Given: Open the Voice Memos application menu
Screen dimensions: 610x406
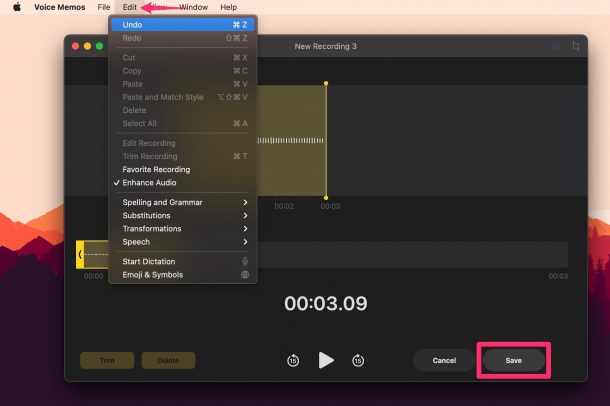Looking at the screenshot, I should (60, 7).
